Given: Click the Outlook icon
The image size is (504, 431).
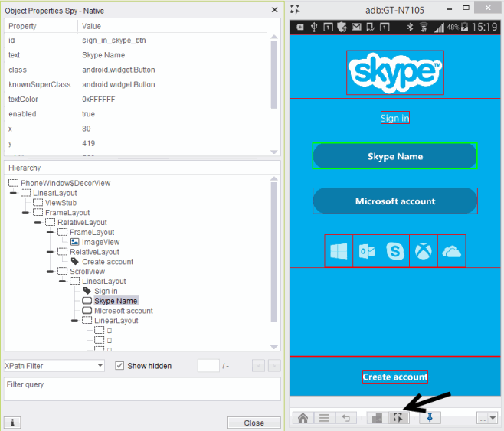Looking at the screenshot, I should pos(366,251).
